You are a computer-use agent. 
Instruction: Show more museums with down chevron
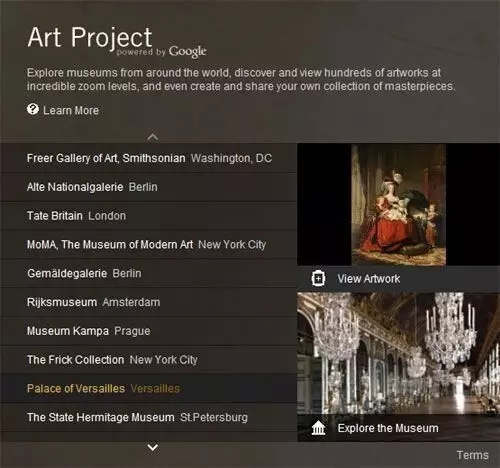[153, 447]
